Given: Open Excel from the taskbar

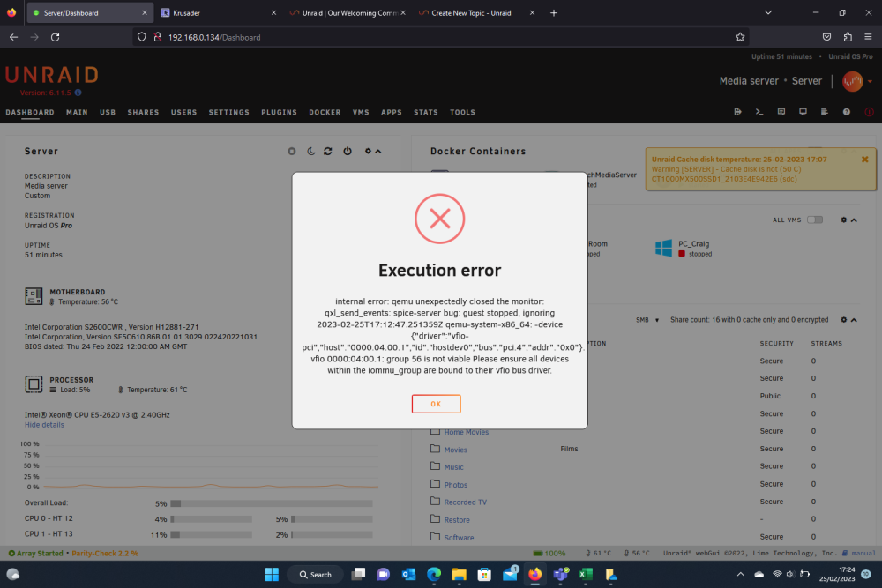Looking at the screenshot, I should (x=586, y=575).
